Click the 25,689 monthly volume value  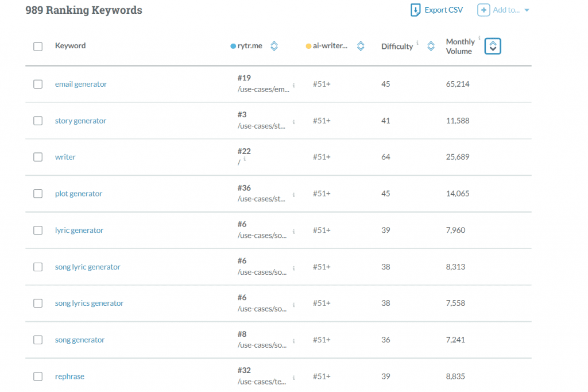click(x=458, y=157)
